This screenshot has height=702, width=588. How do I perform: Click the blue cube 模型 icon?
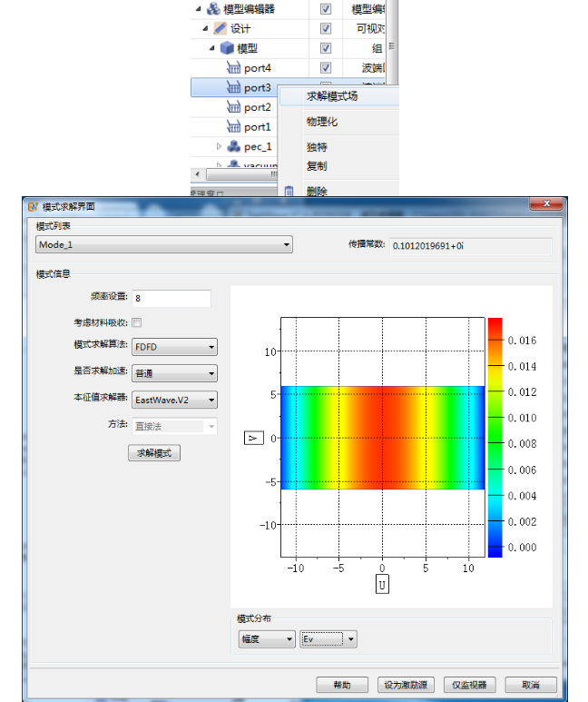click(x=227, y=48)
